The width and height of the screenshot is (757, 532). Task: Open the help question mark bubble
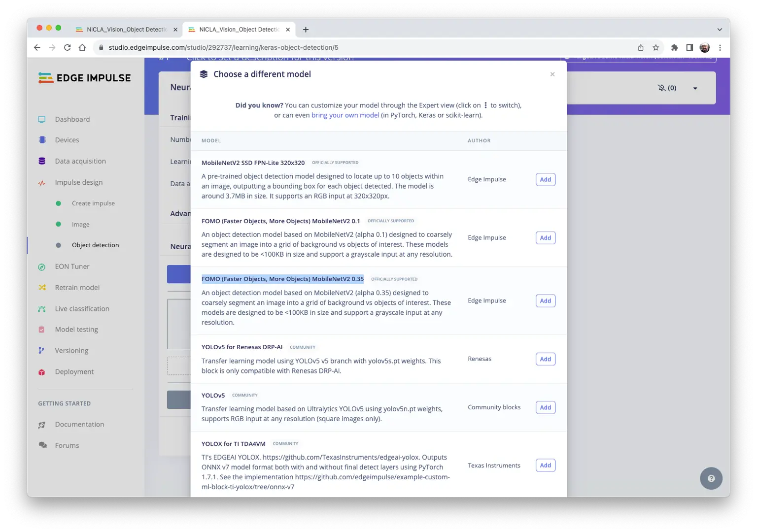[x=711, y=478]
